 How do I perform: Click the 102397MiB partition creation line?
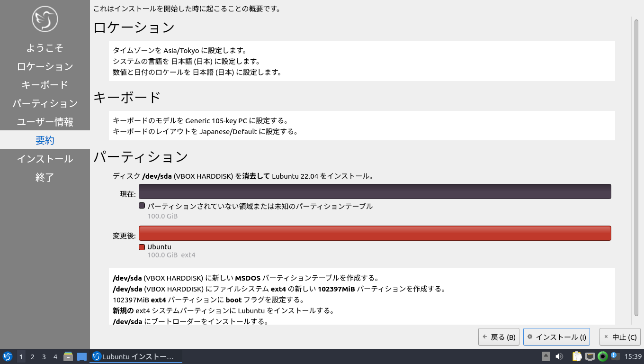coord(279,289)
